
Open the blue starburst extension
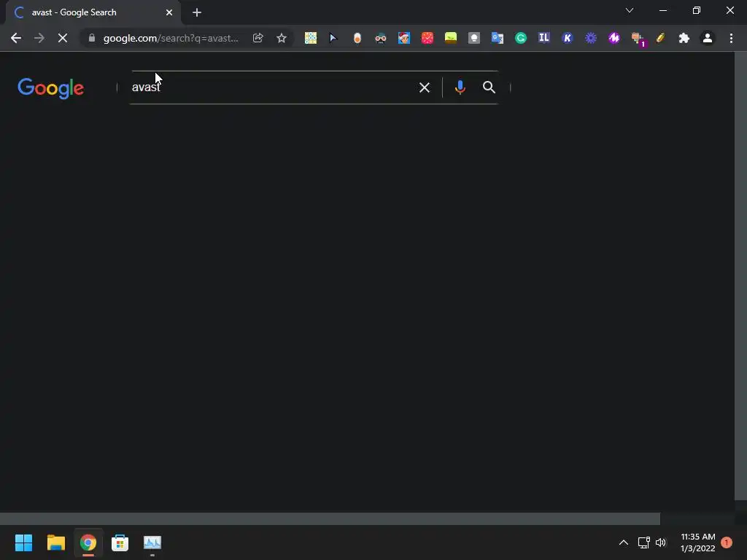(x=591, y=38)
